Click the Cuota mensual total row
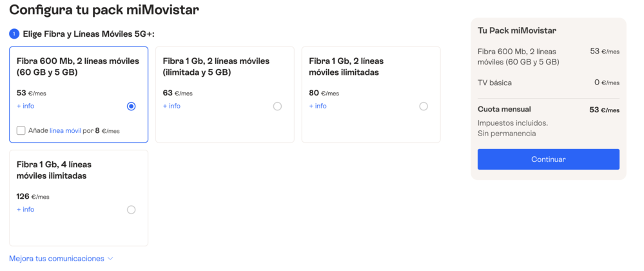644x271 pixels. (x=548, y=110)
